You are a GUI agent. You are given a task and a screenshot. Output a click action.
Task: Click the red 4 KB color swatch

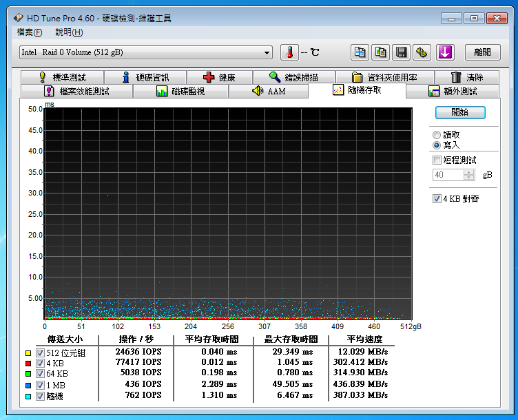tap(28, 364)
